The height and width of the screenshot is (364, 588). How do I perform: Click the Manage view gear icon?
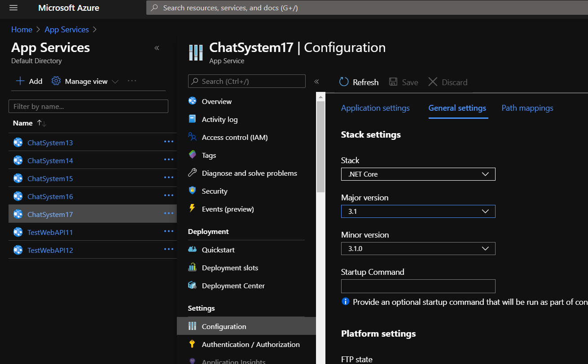point(56,81)
